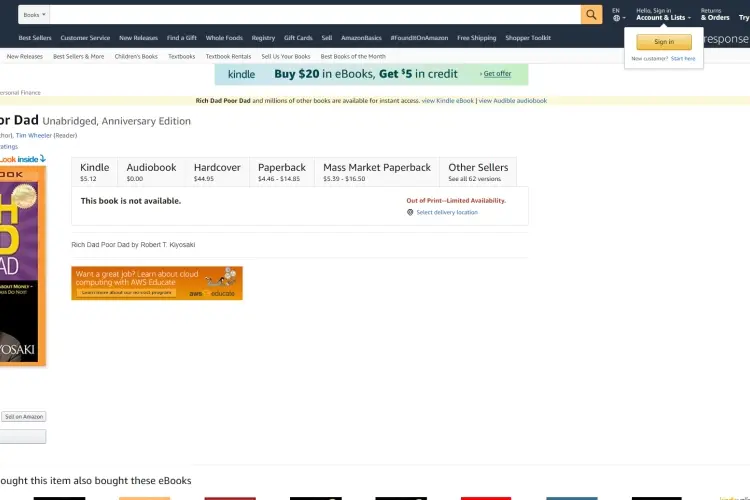
Task: Open the Books search category dropdown
Action: click(34, 15)
